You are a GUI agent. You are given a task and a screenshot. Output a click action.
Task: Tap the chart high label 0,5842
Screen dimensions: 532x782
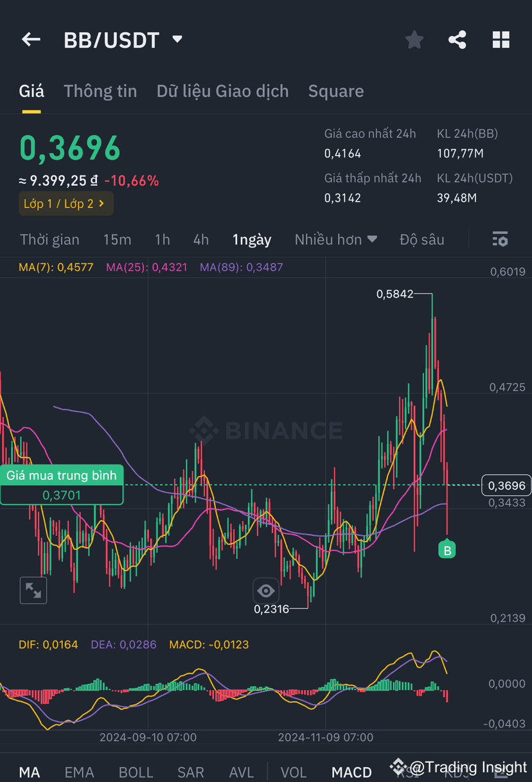[396, 294]
